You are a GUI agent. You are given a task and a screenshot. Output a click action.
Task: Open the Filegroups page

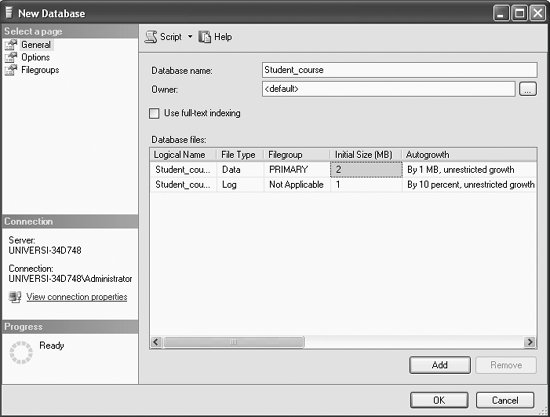(40, 70)
